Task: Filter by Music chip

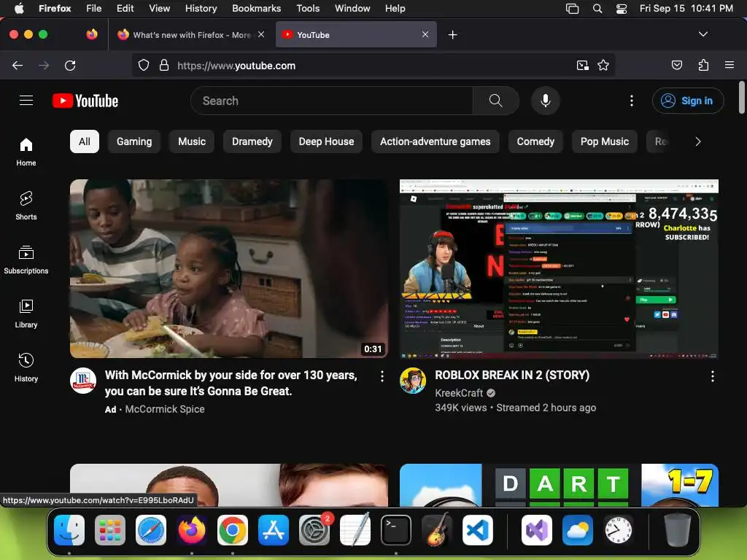Action: coord(192,141)
